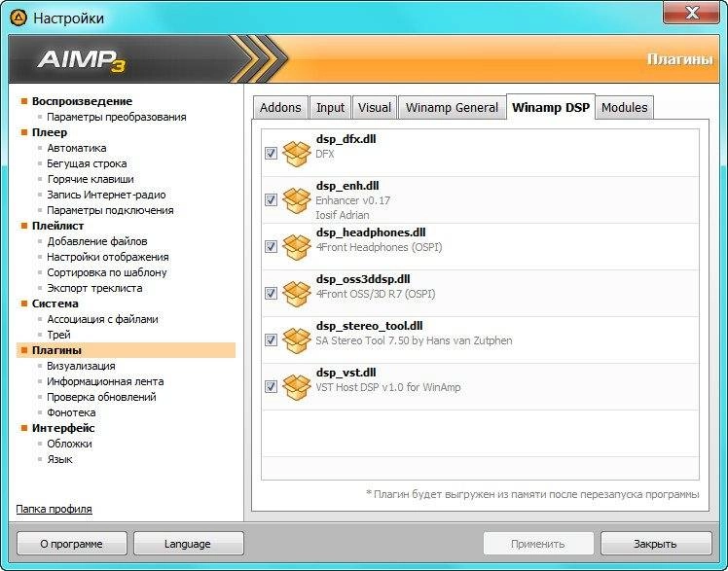Select the dsp_dfx.dll plugin name
The image size is (728, 571).
click(346, 139)
